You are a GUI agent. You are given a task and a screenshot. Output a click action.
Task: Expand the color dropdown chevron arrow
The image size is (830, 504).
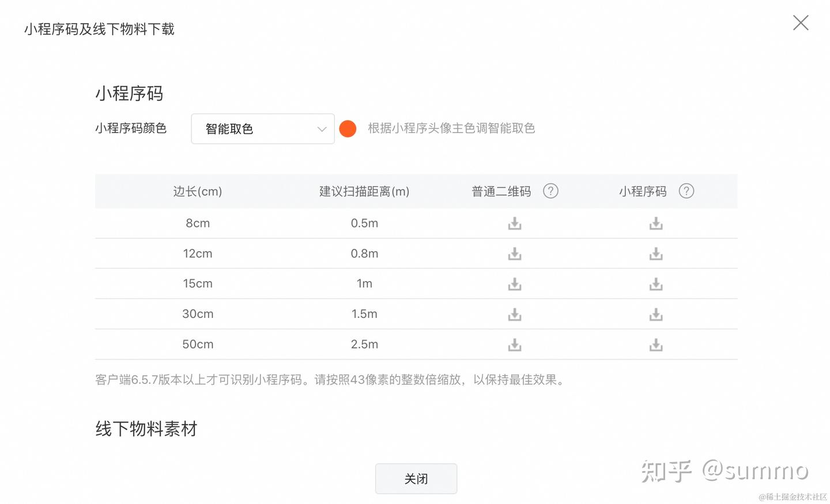(x=322, y=129)
